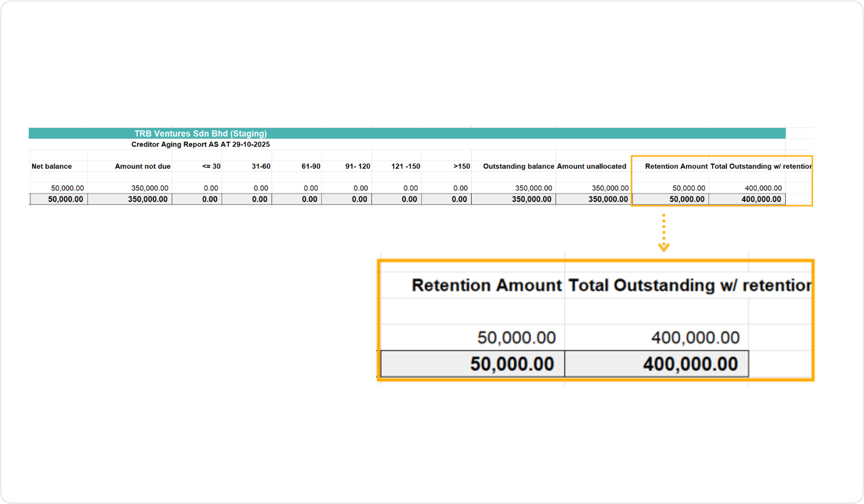Select non-bold 400,000.00 value in the enlarged callout
Screen dimensions: 864x504
695,338
